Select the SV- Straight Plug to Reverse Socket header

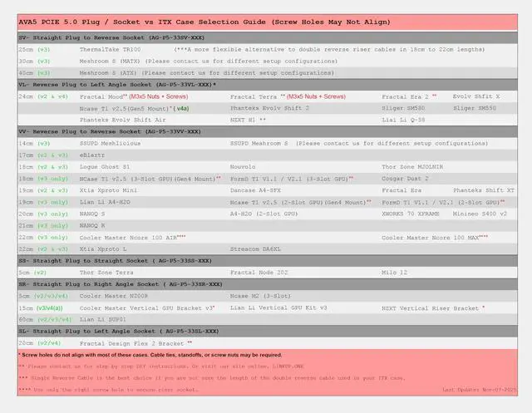(115, 38)
